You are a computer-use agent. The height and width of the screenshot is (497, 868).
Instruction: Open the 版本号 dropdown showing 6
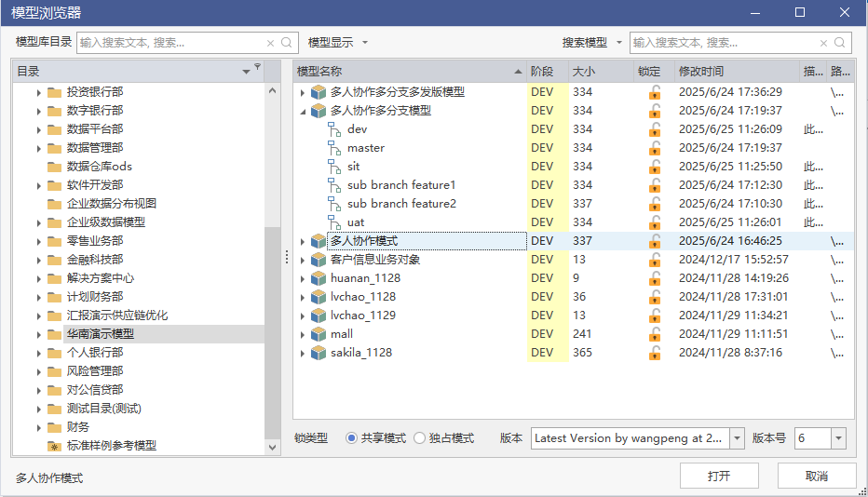pos(838,438)
